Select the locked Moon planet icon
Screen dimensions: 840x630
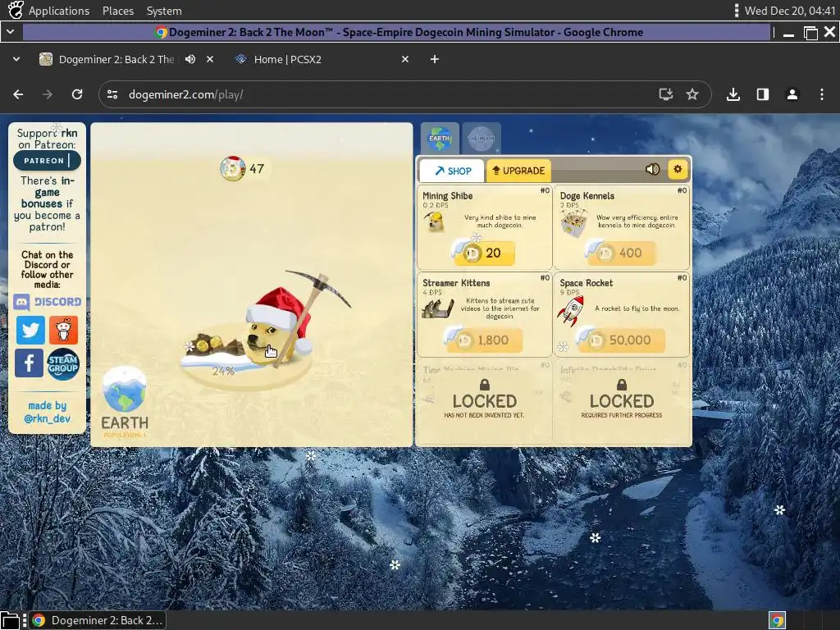482,138
